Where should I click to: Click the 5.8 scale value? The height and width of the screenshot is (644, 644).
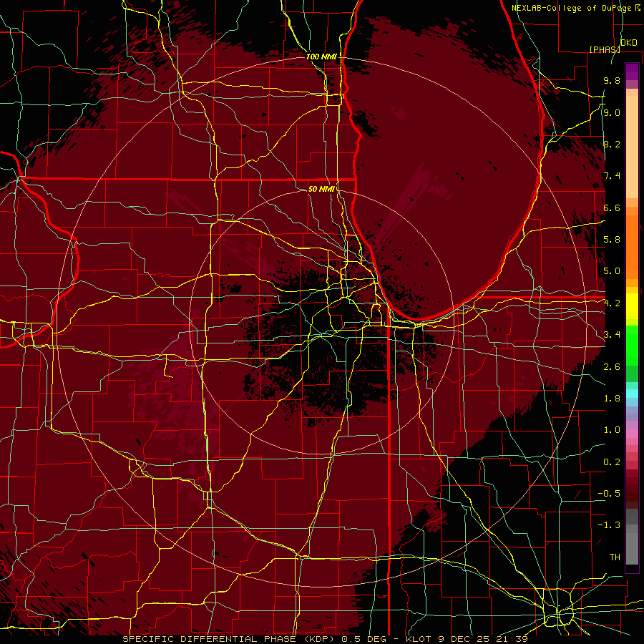[x=612, y=240]
